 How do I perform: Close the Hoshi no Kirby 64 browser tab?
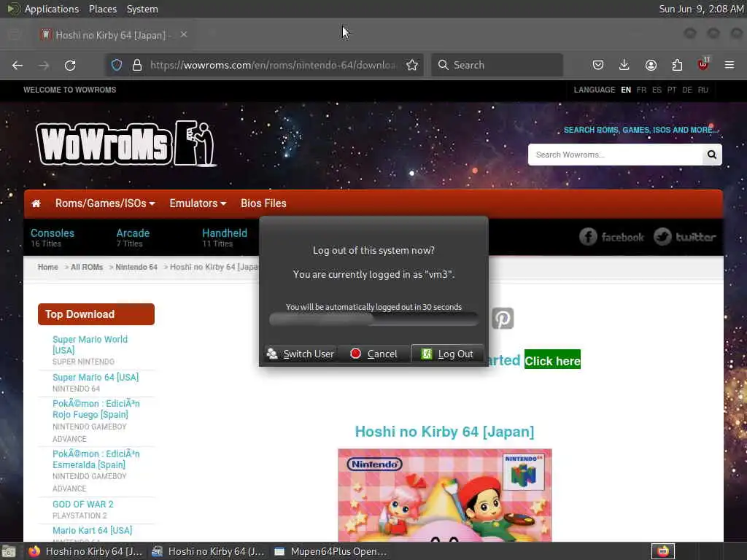pos(183,34)
